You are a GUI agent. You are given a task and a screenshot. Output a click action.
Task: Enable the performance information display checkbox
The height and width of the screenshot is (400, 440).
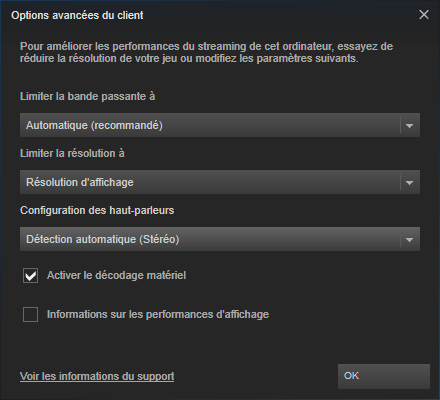coord(30,315)
